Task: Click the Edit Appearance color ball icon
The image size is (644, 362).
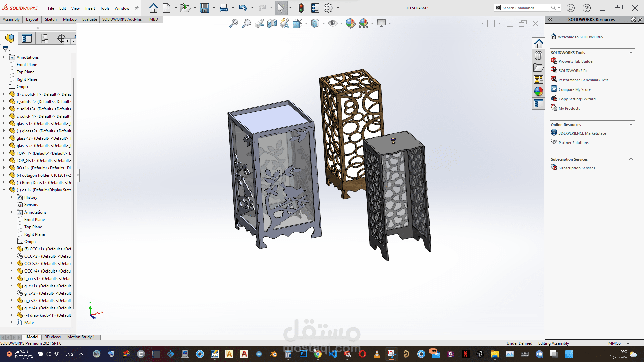Action: 350,23
